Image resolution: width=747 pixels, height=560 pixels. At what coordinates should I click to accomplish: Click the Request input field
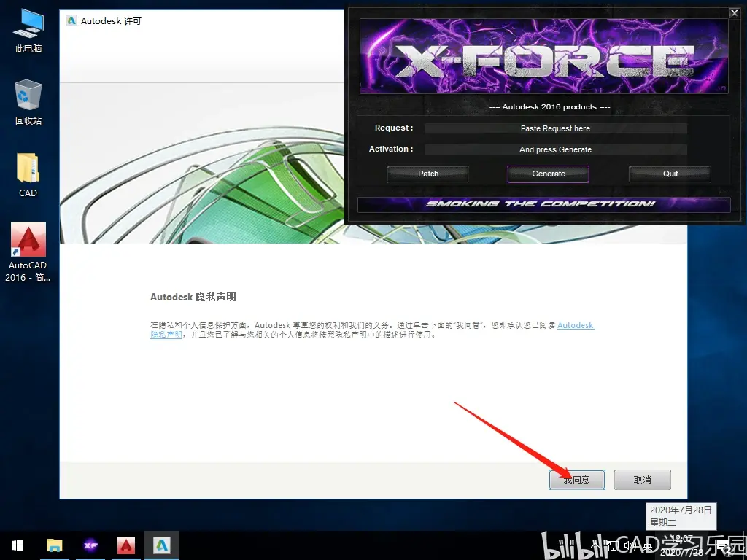click(555, 128)
